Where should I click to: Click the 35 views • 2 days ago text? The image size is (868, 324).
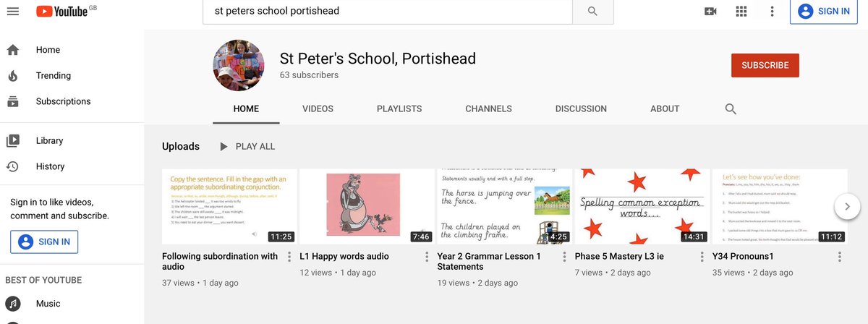tap(753, 273)
